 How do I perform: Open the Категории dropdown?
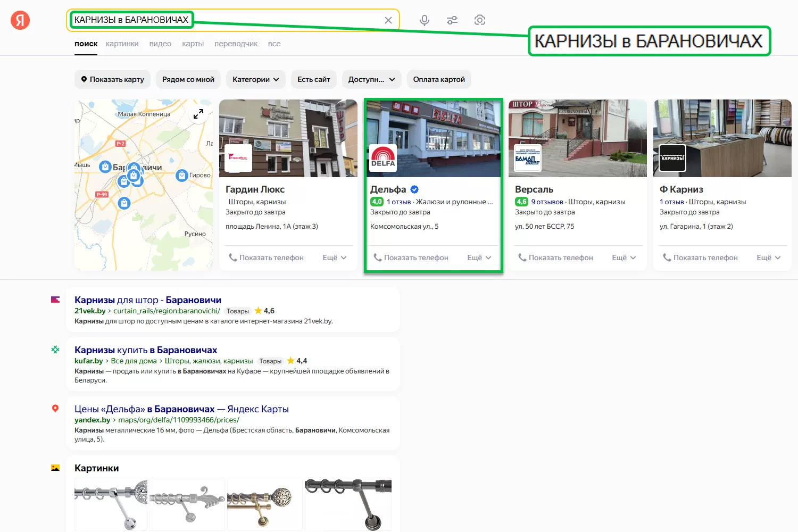[x=255, y=79]
